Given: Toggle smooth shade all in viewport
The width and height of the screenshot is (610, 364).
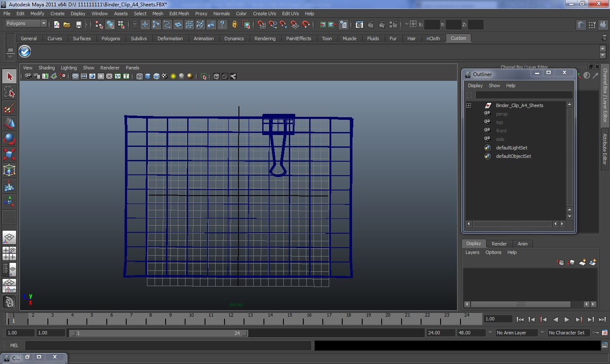Looking at the screenshot, I should click(x=148, y=76).
